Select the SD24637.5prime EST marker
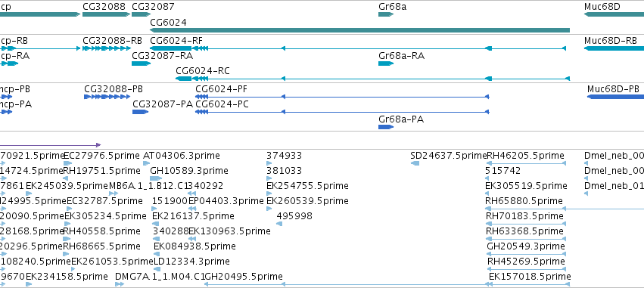Screen dimensions: 644x288 tap(415, 163)
